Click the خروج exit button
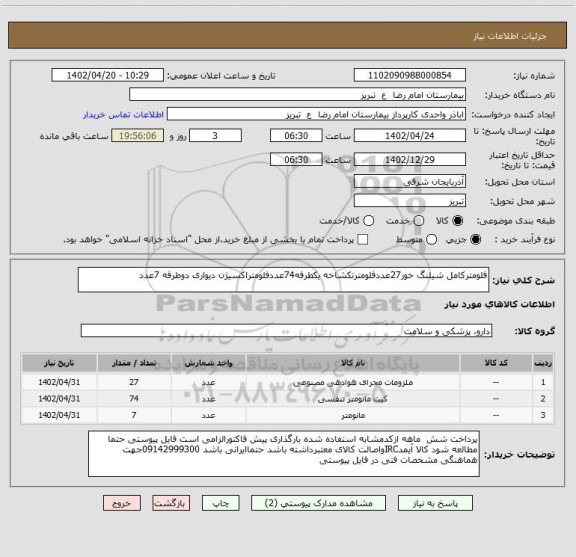The height and width of the screenshot is (557, 576). coord(122,503)
